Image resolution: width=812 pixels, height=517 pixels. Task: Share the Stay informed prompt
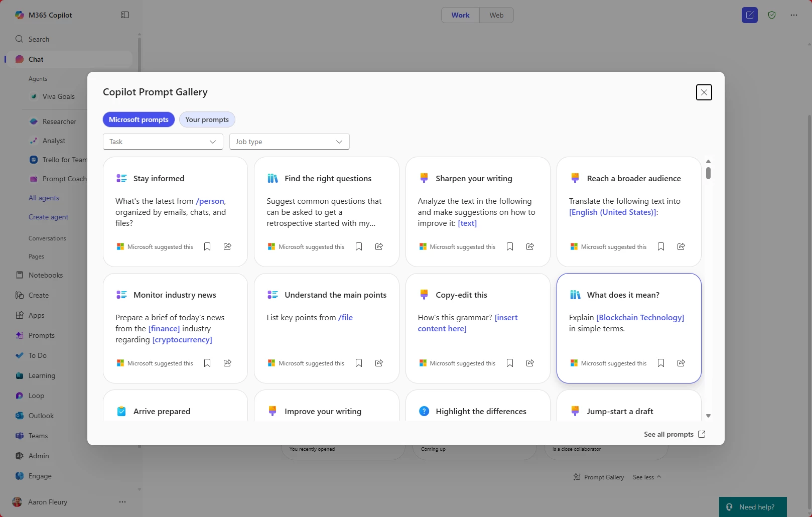click(227, 246)
